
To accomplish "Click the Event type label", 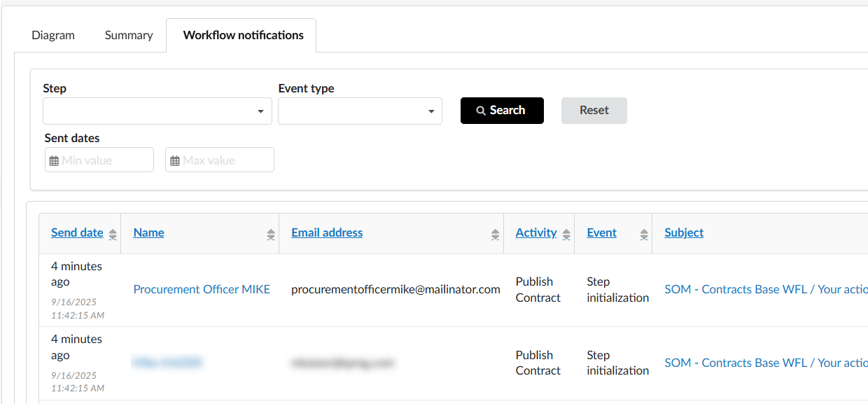I will [x=306, y=88].
